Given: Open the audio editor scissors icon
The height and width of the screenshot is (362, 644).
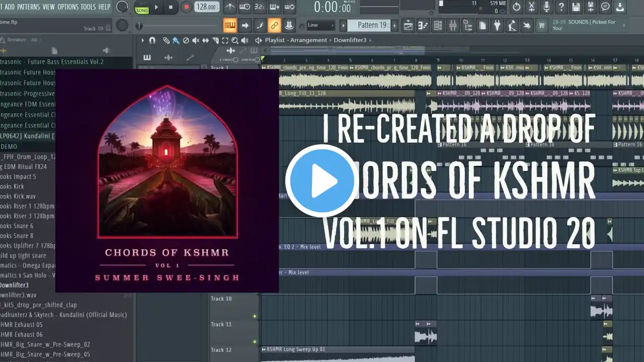Looking at the screenshot, I should pyautogui.click(x=531, y=7).
